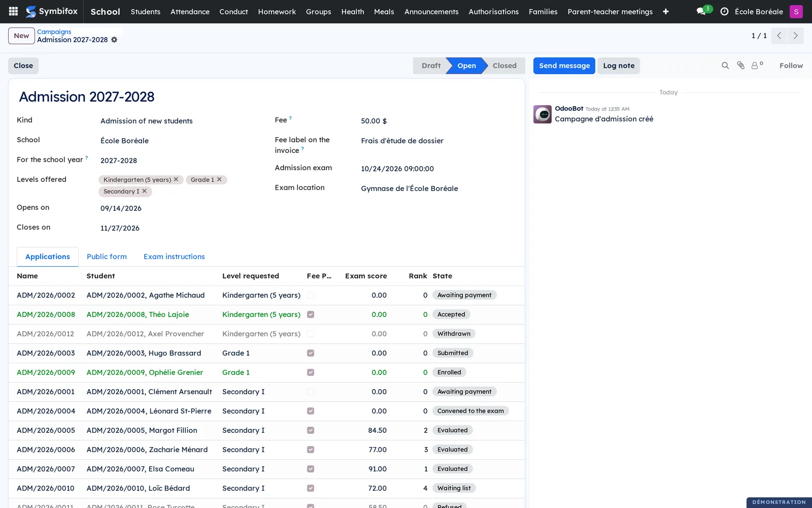Click the Close campaign button
812x508 pixels.
click(x=23, y=66)
